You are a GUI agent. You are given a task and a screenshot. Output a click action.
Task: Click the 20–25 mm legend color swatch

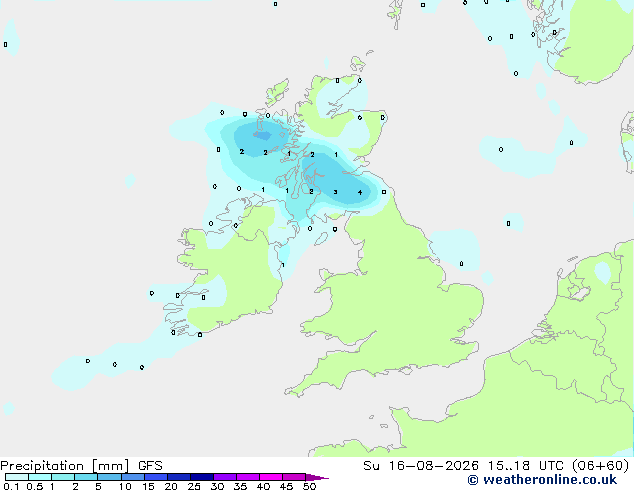(178, 477)
